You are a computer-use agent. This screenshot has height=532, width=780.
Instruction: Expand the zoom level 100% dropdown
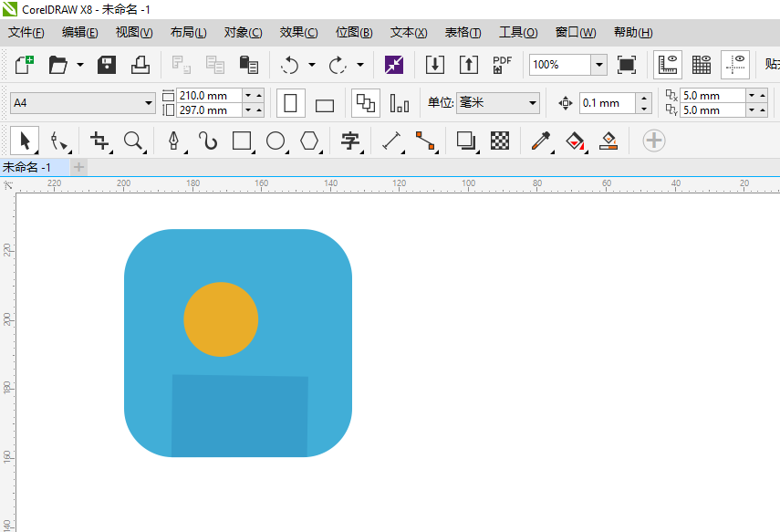tap(599, 65)
